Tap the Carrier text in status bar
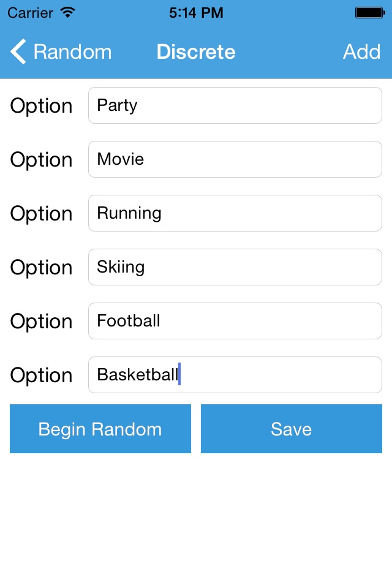 coord(31,13)
